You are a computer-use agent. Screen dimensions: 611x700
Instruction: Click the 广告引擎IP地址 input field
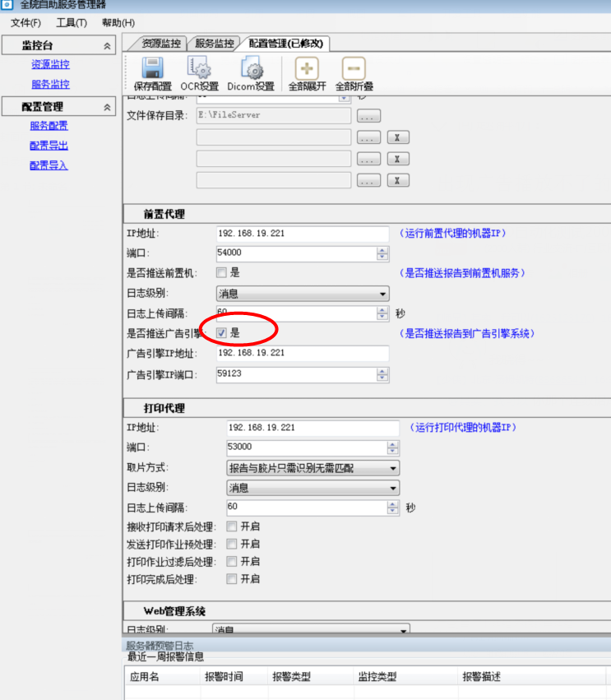tap(302, 353)
